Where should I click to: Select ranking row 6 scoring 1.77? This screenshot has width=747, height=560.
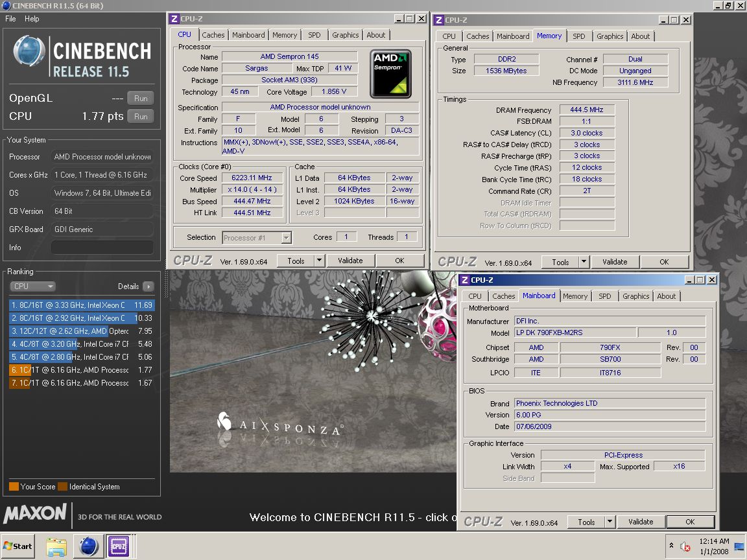pos(82,370)
